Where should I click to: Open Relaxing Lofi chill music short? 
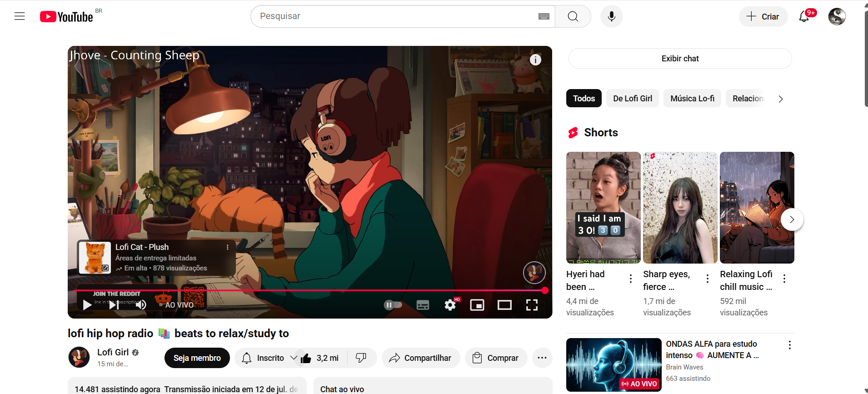click(x=757, y=208)
